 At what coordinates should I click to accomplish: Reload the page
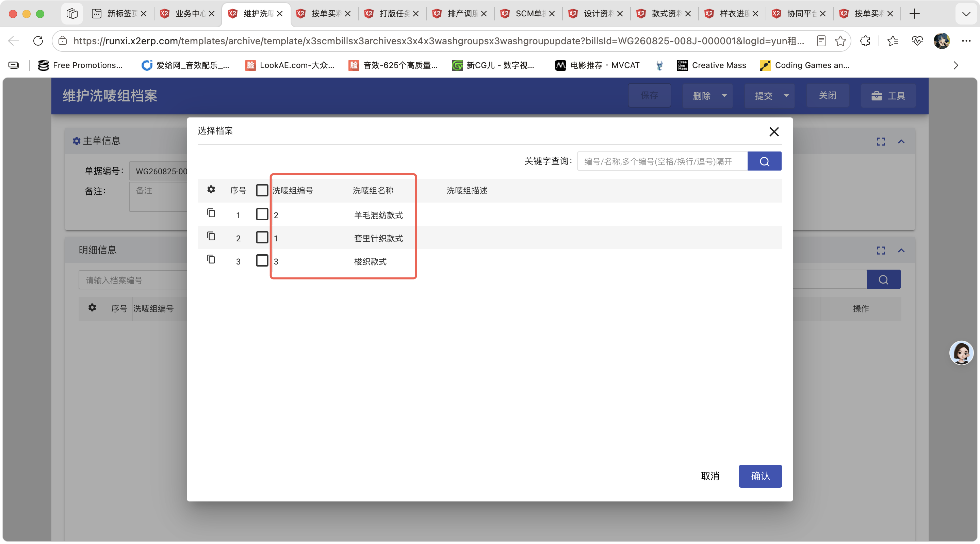[x=38, y=41]
